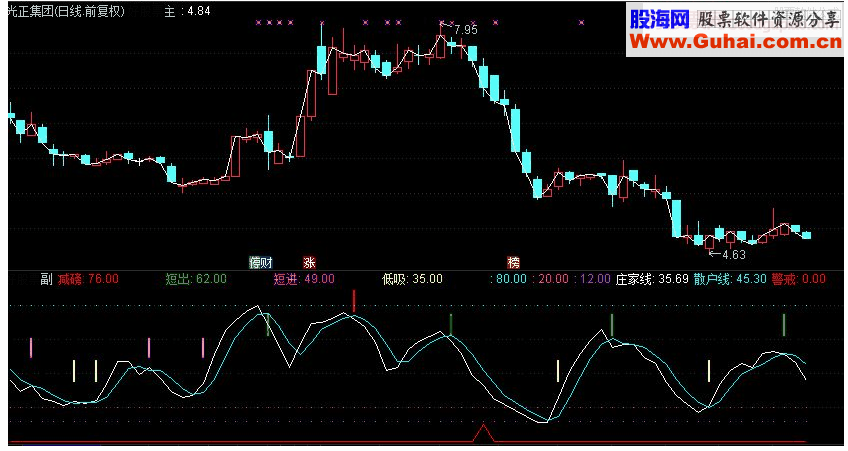This screenshot has width=848, height=451.
Task: Select the 光正集团(日线.前复权) chart title
Action: [x=66, y=11]
